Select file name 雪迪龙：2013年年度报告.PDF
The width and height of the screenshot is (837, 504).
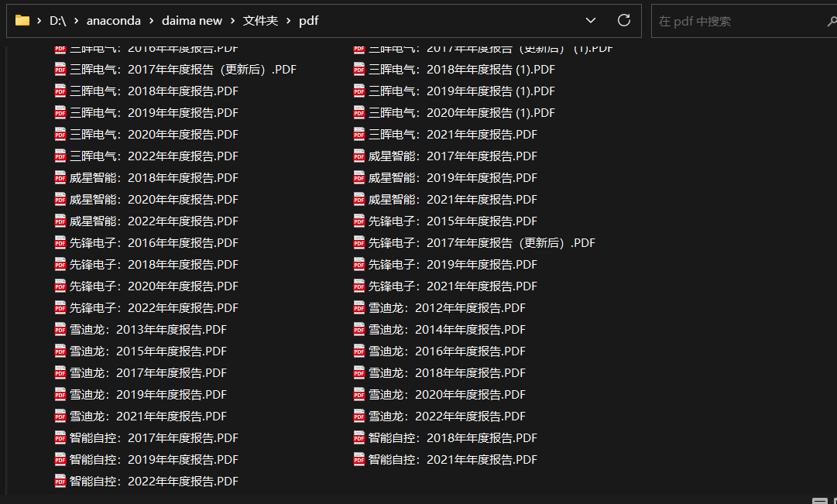(148, 329)
